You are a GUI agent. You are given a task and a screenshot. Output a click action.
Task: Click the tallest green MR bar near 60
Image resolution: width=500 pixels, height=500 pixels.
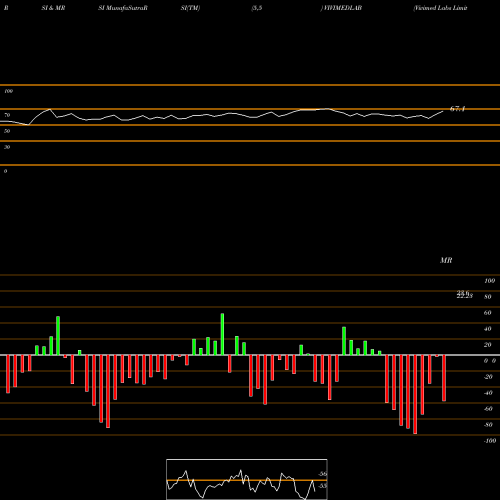[222, 334]
